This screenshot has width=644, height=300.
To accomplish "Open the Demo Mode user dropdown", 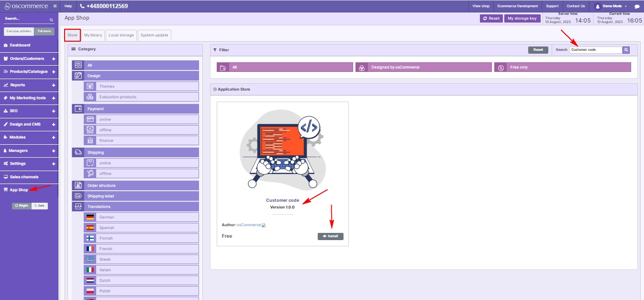I will 611,6.
